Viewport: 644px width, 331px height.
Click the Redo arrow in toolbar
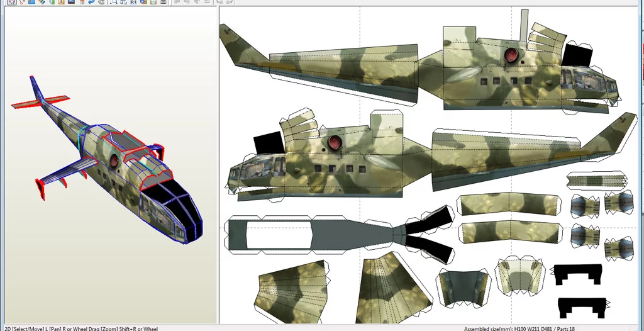101,2
